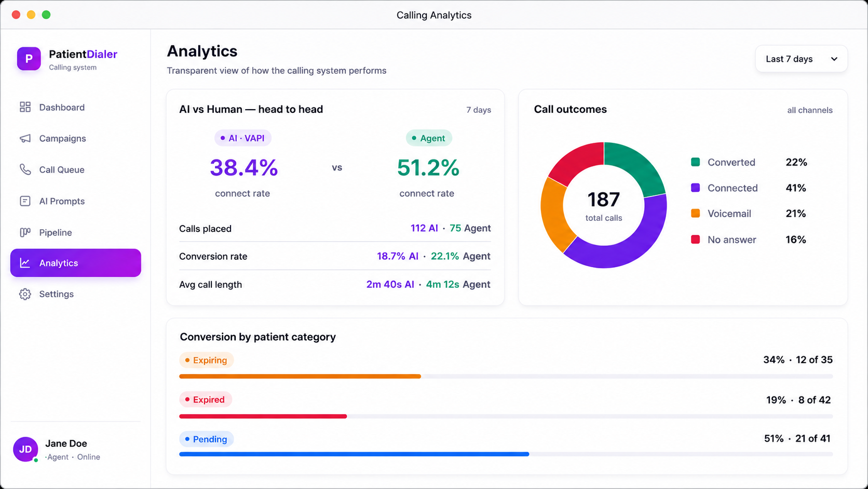Click the Conversion rate row label

pos(213,256)
